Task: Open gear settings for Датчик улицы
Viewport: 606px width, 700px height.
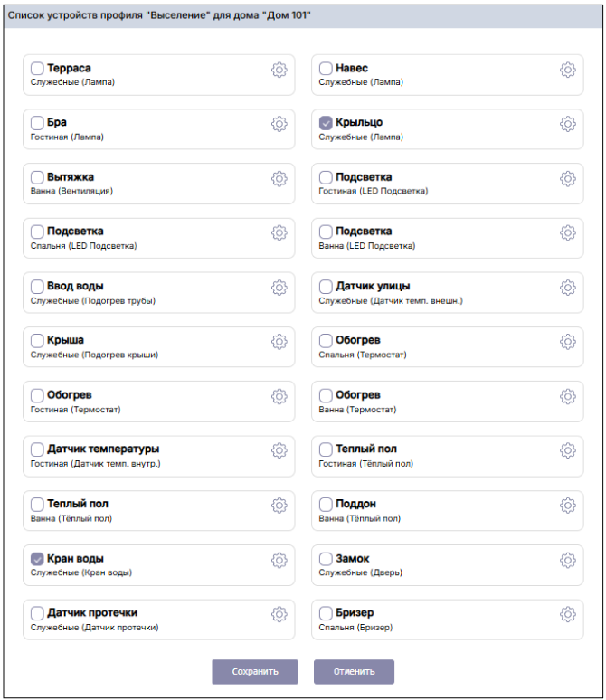Action: point(568,288)
